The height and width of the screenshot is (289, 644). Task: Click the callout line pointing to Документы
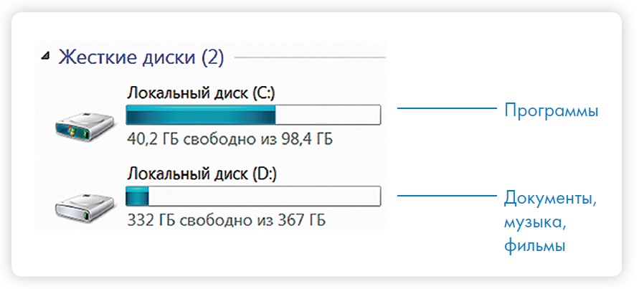pyautogui.click(x=446, y=194)
